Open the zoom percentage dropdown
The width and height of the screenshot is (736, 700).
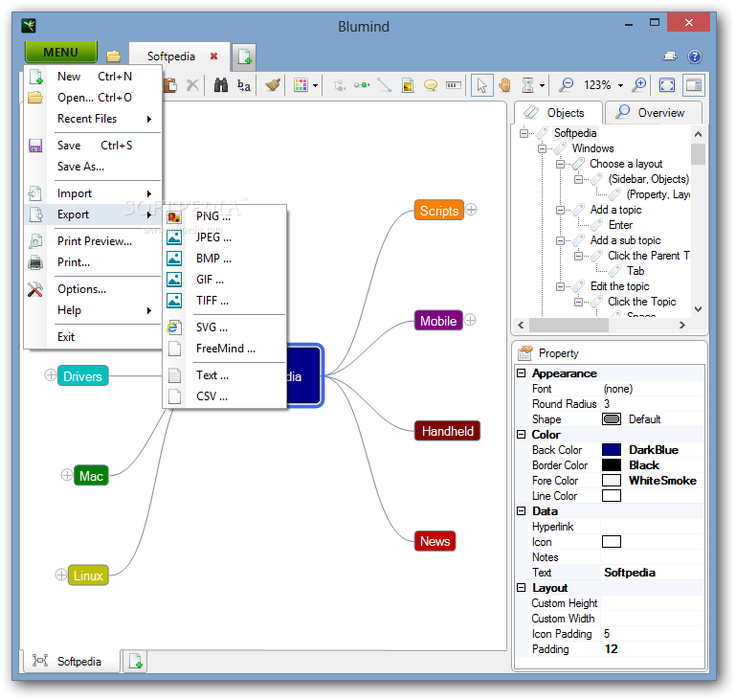(x=620, y=85)
